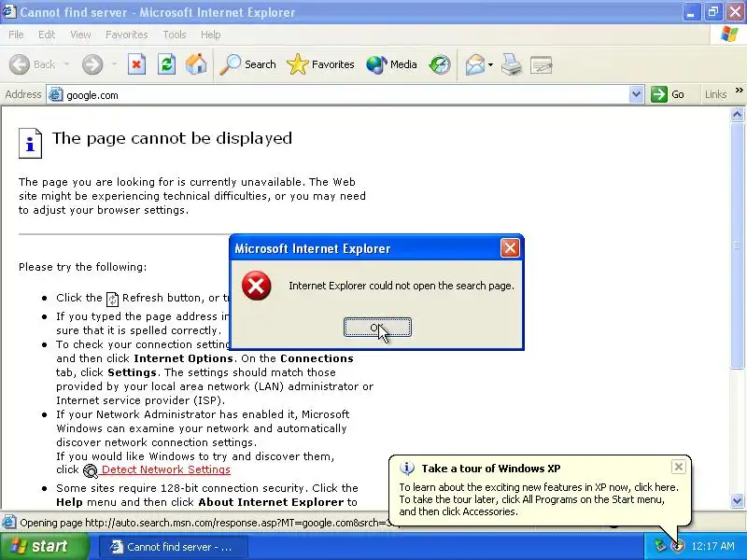The width and height of the screenshot is (747, 560).
Task: Open the Tools menu
Action: [x=175, y=35]
